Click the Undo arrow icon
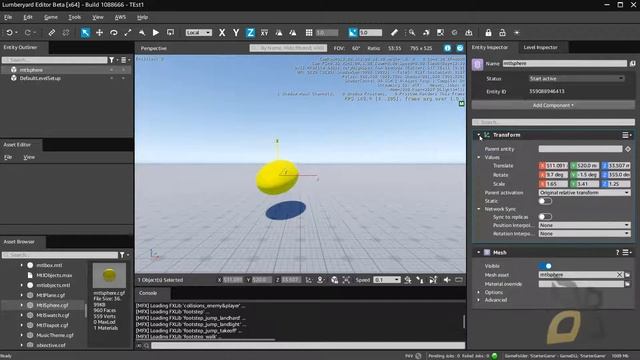Image resolution: width=640 pixels, height=360 pixels. pos(9,33)
